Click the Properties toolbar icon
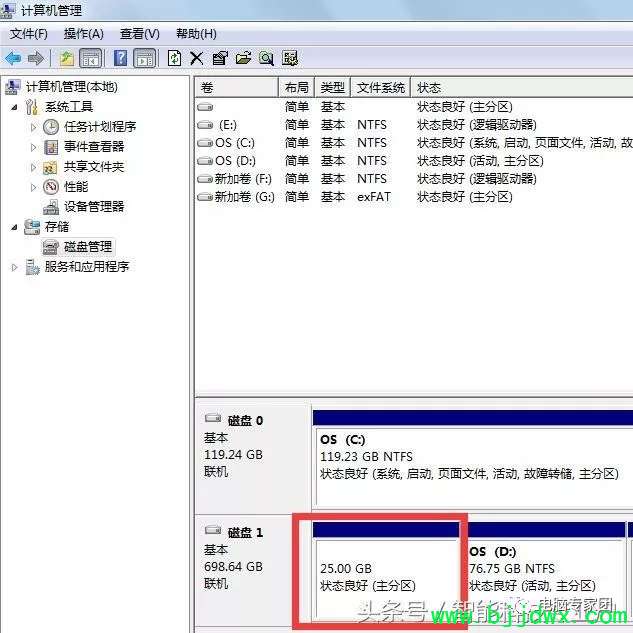Viewport: 633px width, 633px height. [x=220, y=59]
